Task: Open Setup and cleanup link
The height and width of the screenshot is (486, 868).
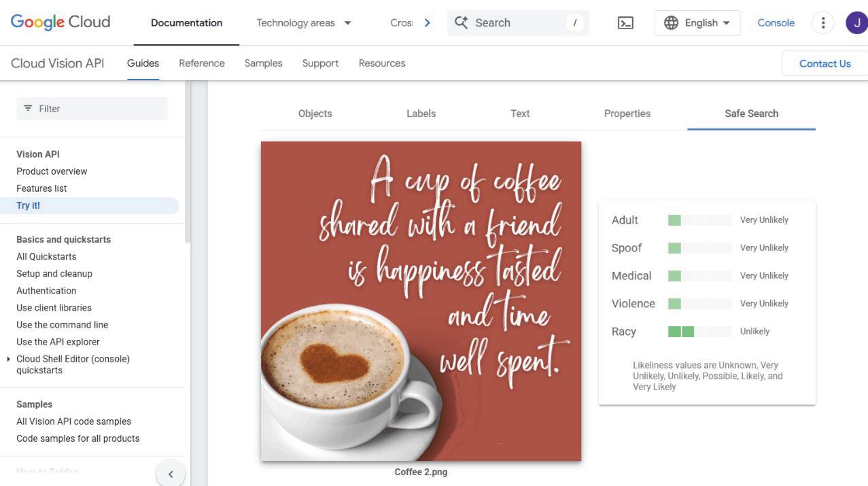Action: pyautogui.click(x=54, y=273)
